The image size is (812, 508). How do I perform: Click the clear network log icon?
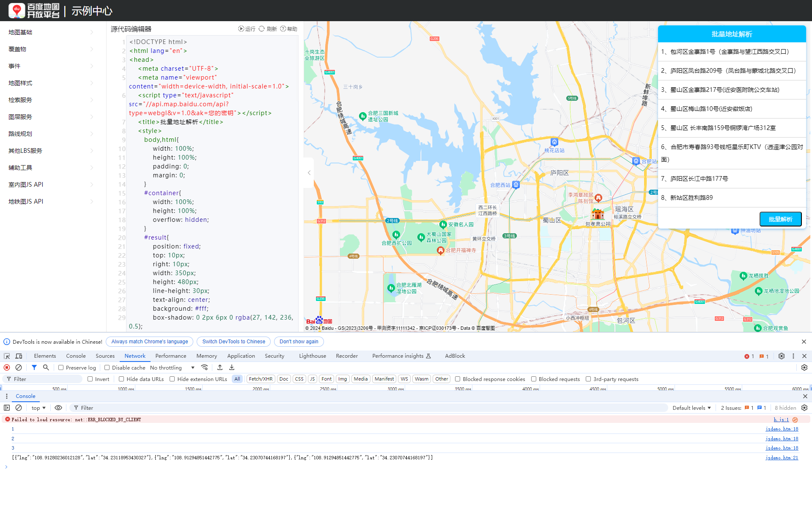click(19, 367)
